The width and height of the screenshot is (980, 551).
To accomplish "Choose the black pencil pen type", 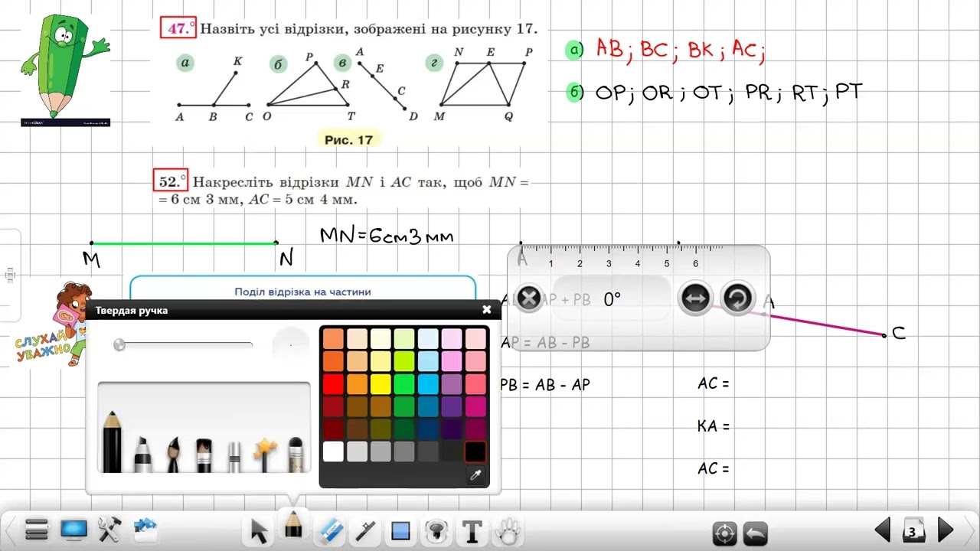I will [112, 442].
